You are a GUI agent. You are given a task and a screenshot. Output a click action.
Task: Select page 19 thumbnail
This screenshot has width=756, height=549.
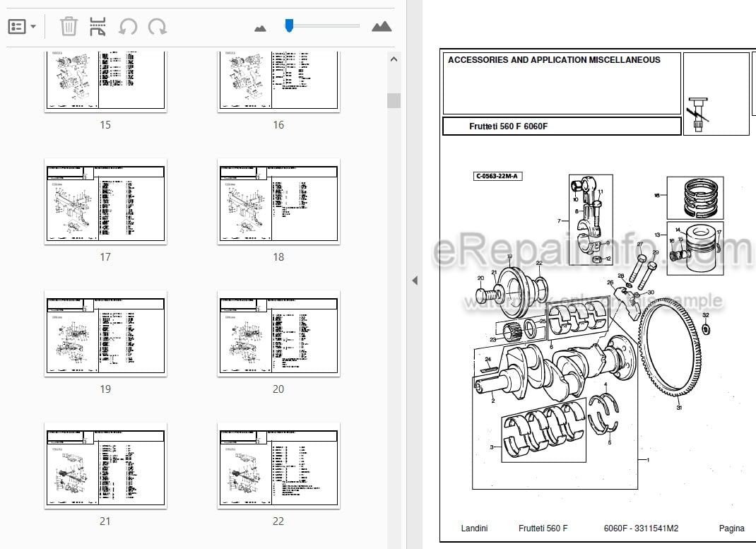105,333
